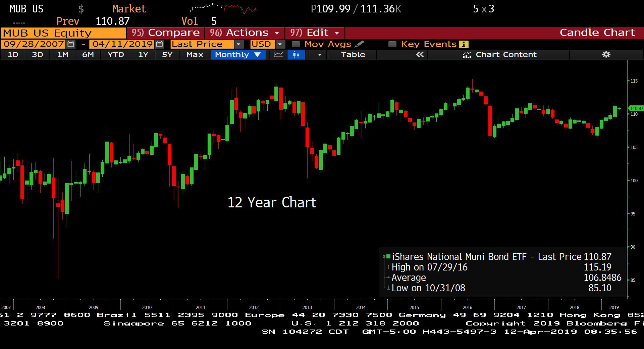Click the 96) Actions button
This screenshot has height=349, width=644.
point(245,33)
